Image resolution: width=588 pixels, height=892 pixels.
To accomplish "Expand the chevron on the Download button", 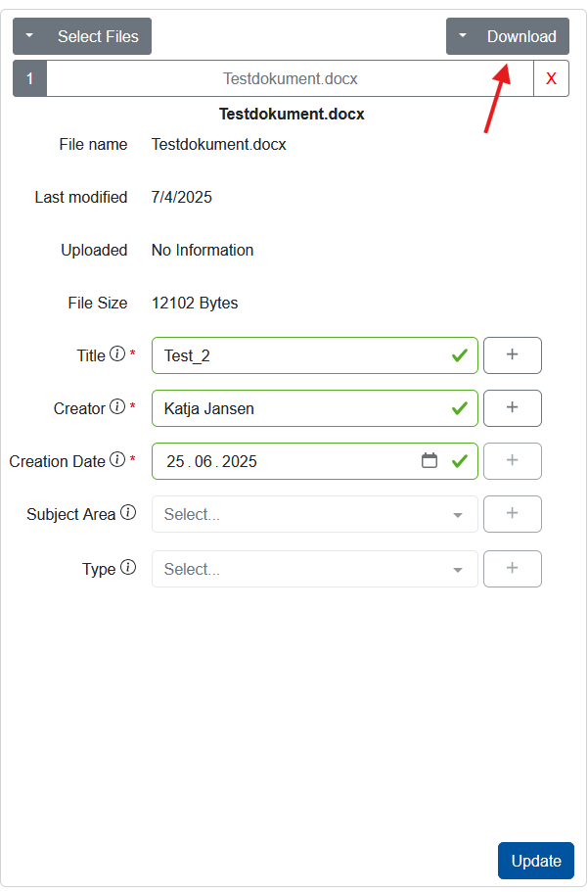I will click(463, 35).
